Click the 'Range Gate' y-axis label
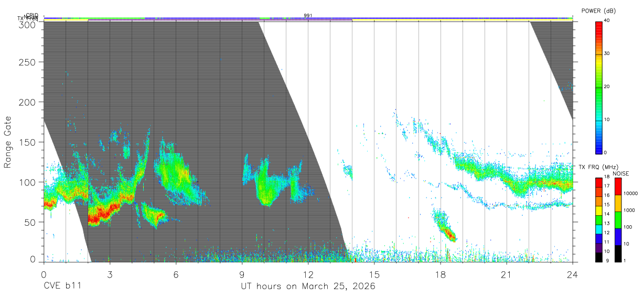 tap(8, 142)
